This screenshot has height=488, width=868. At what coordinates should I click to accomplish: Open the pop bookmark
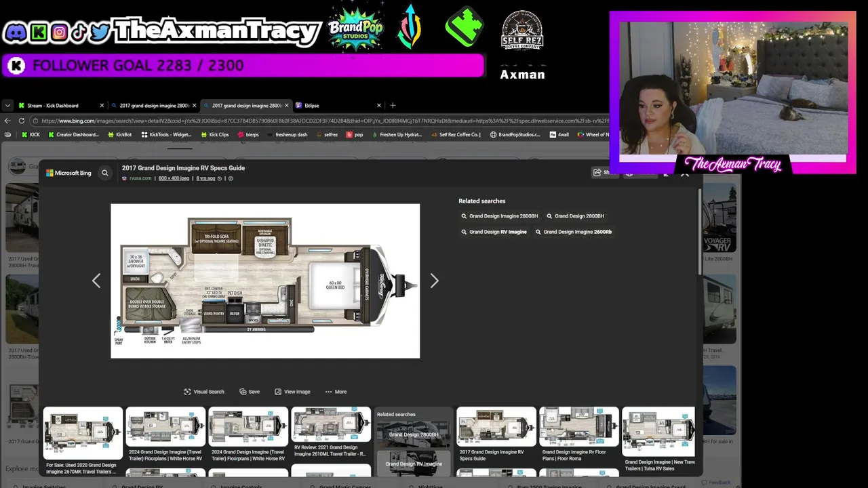pyautogui.click(x=355, y=135)
